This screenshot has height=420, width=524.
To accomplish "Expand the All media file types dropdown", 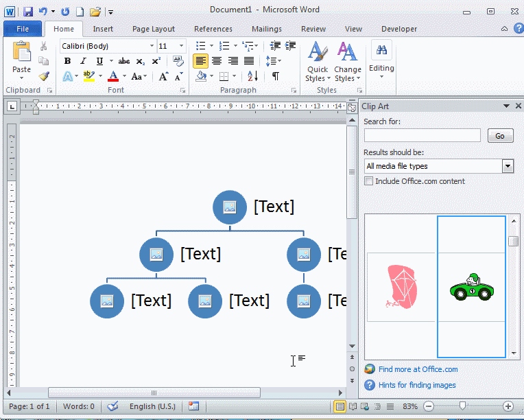I will click(x=508, y=166).
